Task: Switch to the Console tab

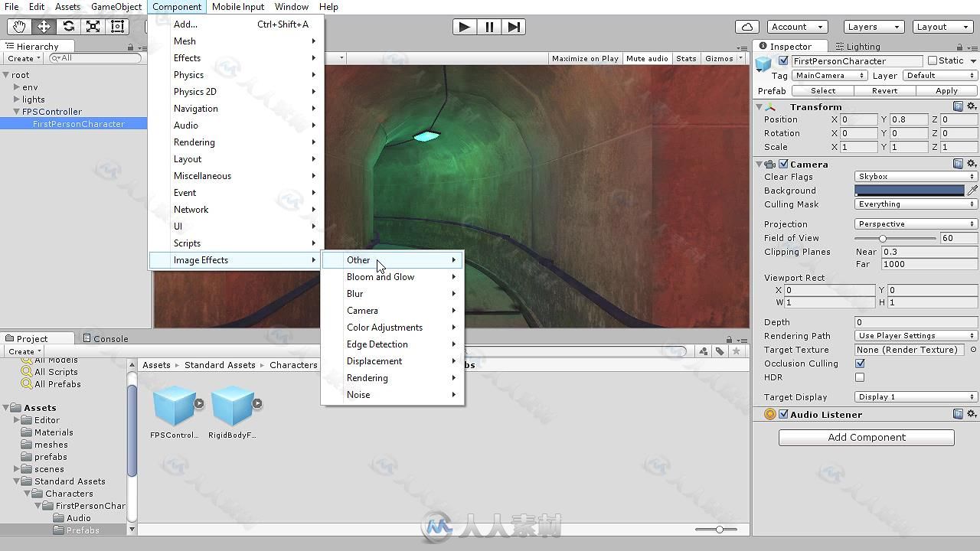Action: point(105,338)
